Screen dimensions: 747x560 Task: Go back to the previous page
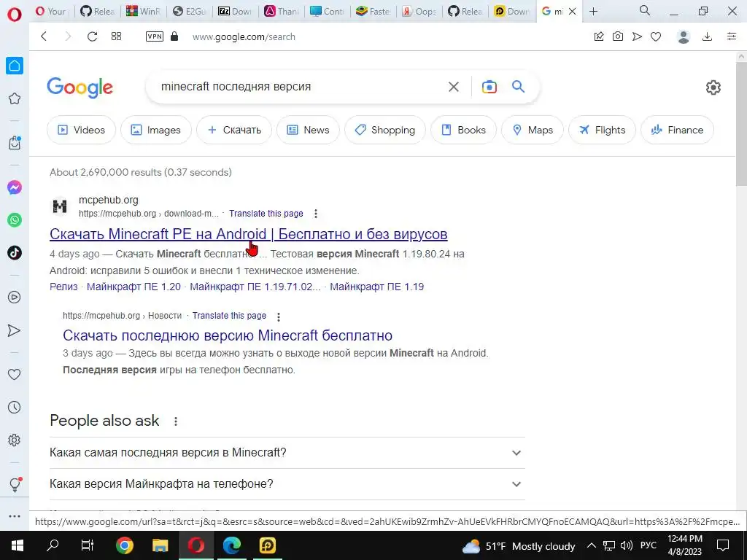[44, 36]
